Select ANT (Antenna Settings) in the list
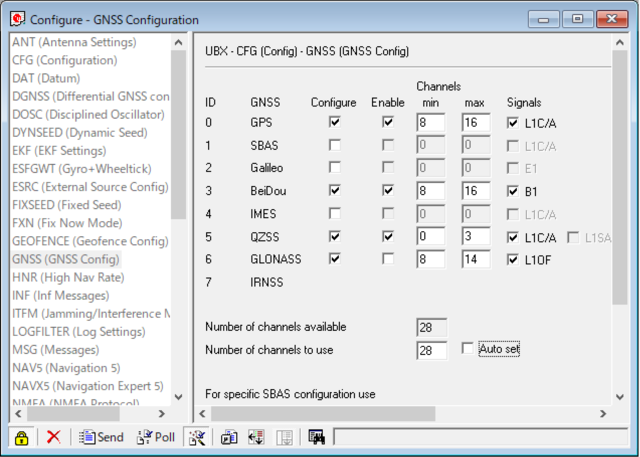 (x=74, y=42)
